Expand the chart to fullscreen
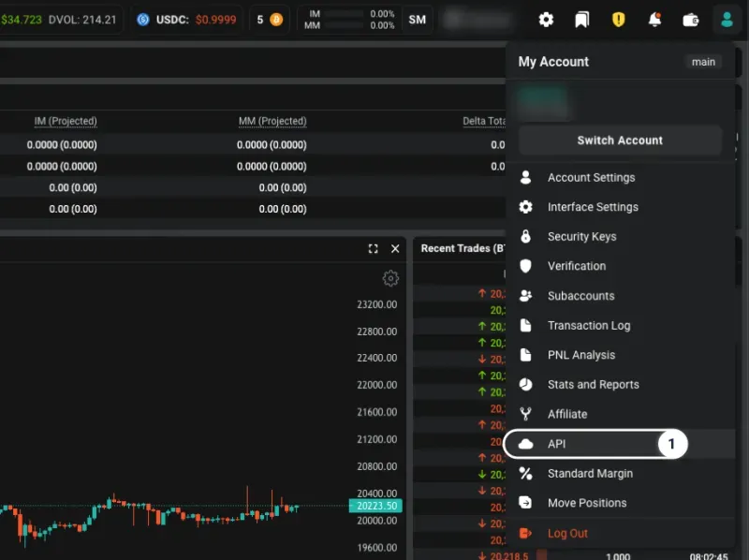The image size is (749, 560). 373,248
